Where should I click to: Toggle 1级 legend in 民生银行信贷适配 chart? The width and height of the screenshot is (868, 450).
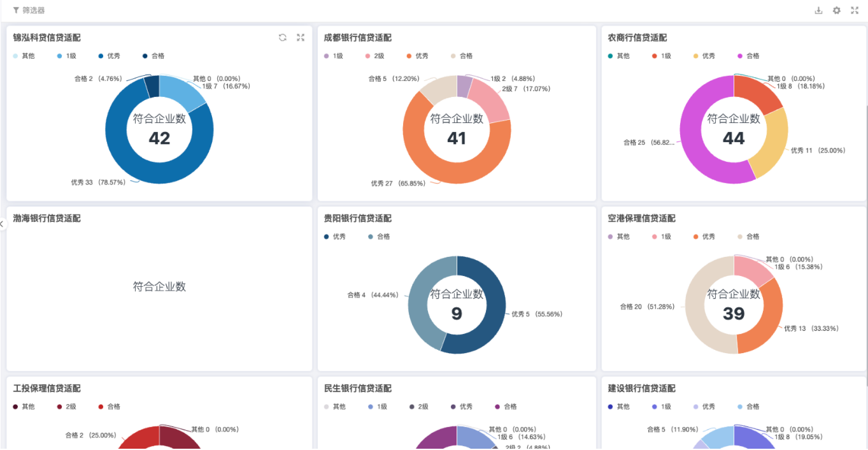coord(377,407)
